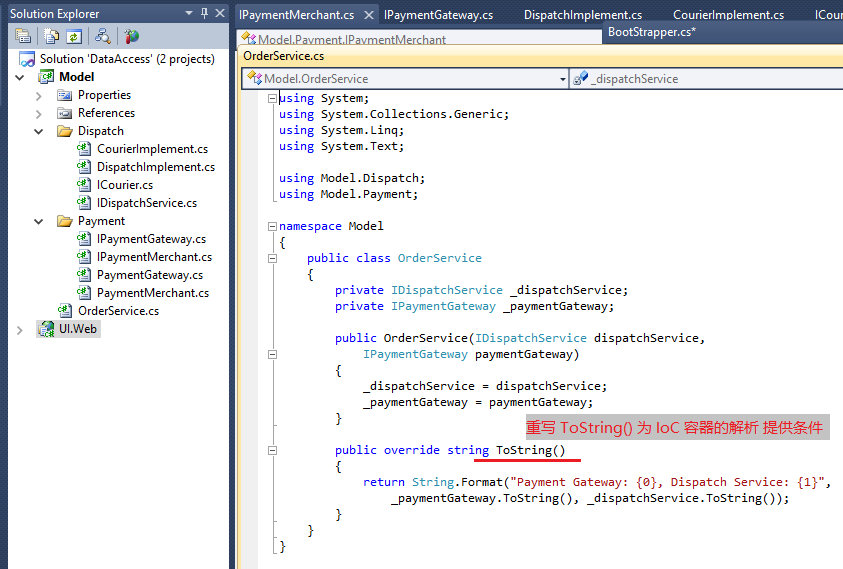Click the C# file icon beside OrderService.cs
Screen dimensions: 843x569
click(x=65, y=310)
